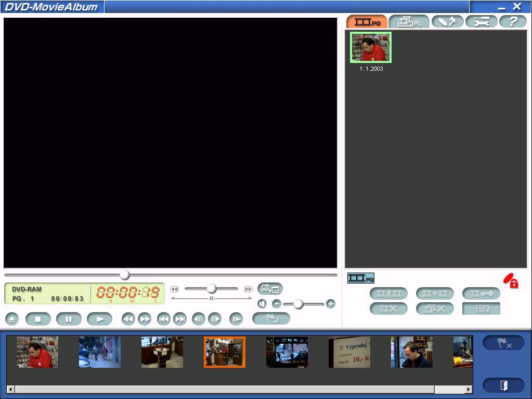Image resolution: width=532 pixels, height=399 pixels.
Task: Click the slow-motion play icon
Action: pos(236,319)
